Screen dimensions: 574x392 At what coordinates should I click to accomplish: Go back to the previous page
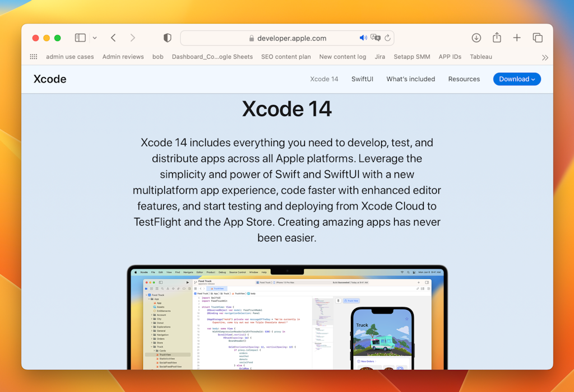pos(113,38)
